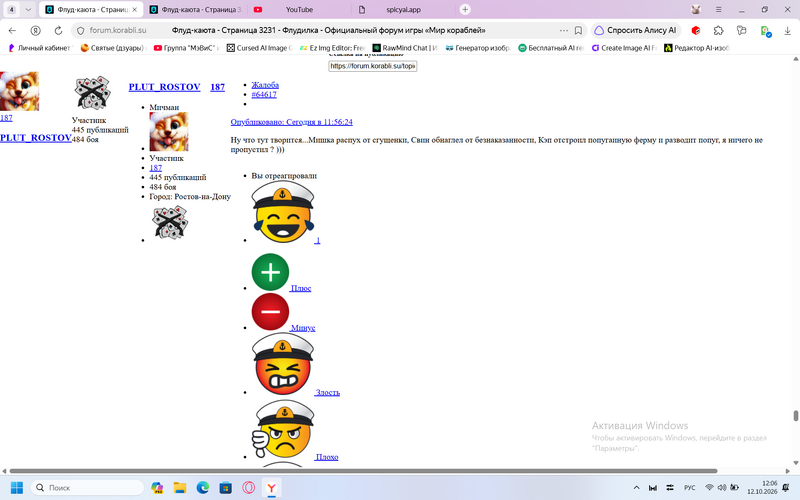The image size is (800, 500).
Task: Show hidden system tray icons chevron
Action: [x=636, y=488]
